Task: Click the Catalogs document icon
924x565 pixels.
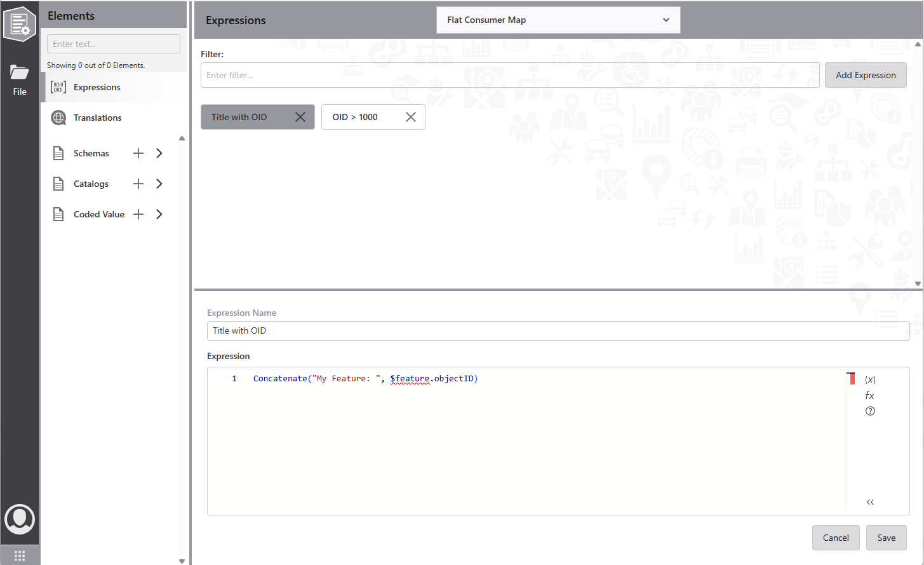Action: coord(58,183)
